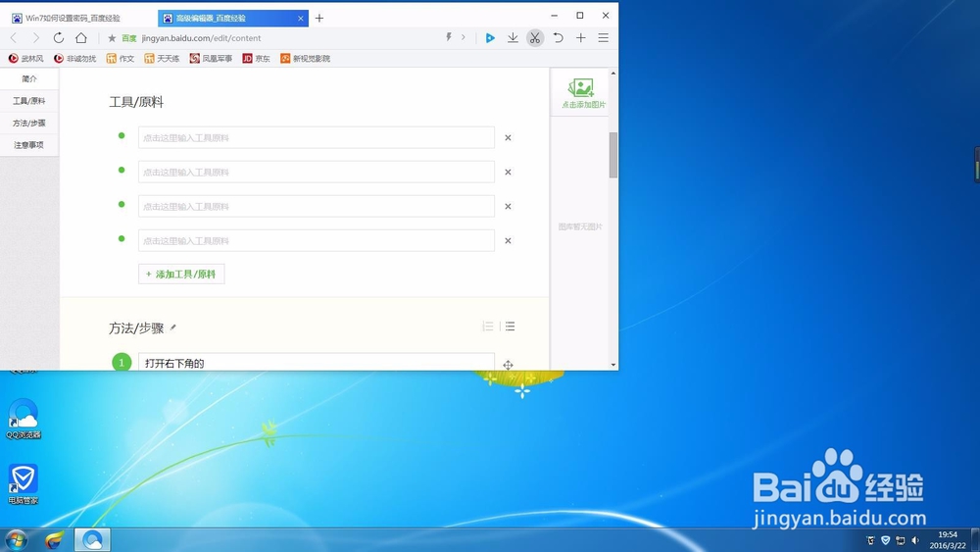Screen dimensions: 980x552
Task: Click the move handle beside step 1
Action: tap(508, 365)
